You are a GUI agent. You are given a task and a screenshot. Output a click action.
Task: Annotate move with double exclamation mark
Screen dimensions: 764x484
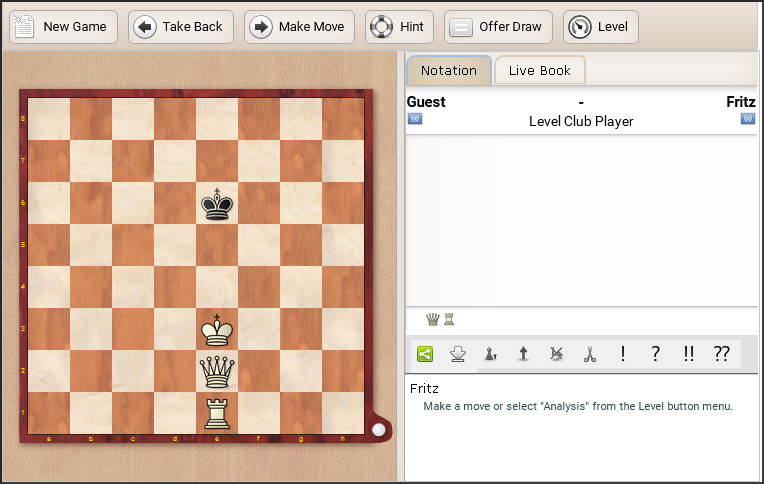(x=688, y=353)
